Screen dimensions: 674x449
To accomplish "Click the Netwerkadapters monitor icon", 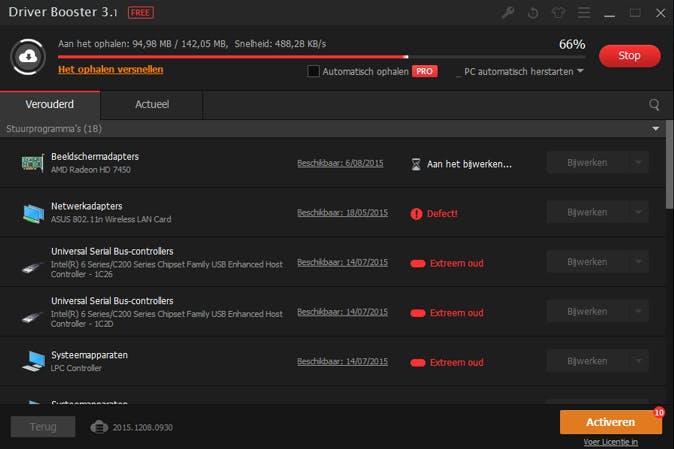I will click(33, 213).
